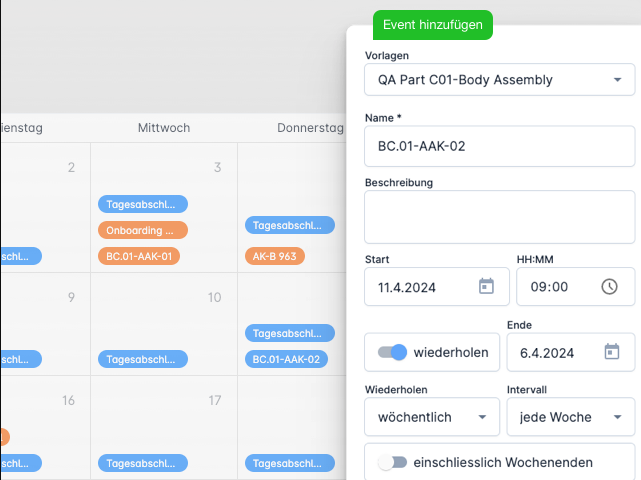Select the Mittwoch column header
The image size is (641, 480).
[x=164, y=128]
